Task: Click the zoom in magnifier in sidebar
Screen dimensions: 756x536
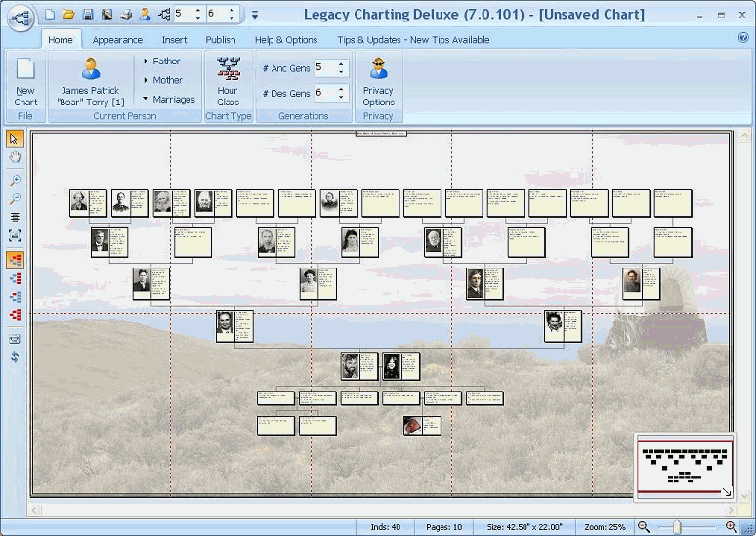Action: click(x=15, y=181)
